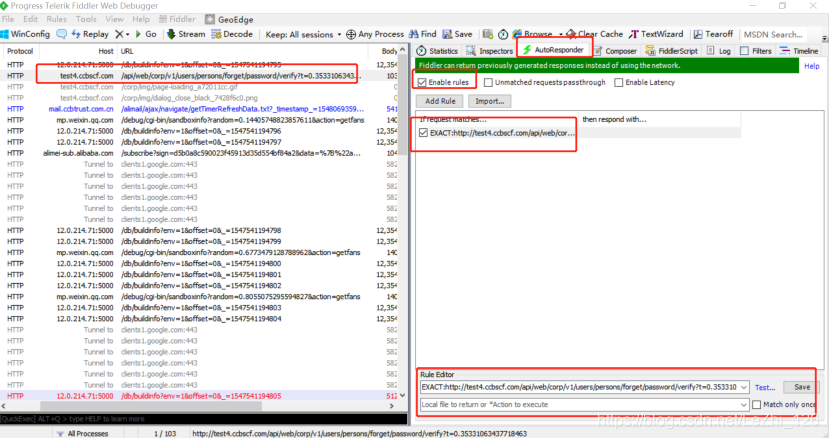
Task: Click Tearoff toolbar button
Action: tap(713, 34)
